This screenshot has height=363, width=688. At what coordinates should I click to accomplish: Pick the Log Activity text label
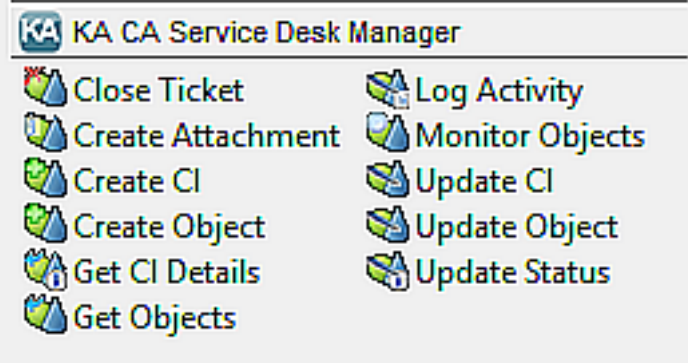pos(499,92)
